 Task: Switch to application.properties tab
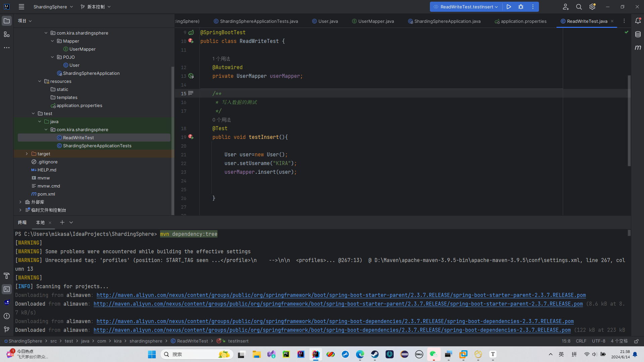click(521, 21)
